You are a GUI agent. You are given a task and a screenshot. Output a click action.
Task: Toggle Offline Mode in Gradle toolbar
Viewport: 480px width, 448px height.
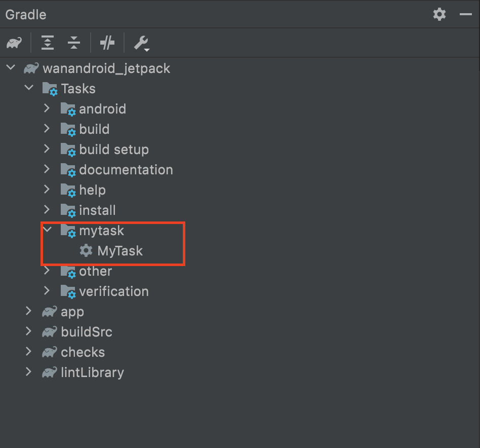pos(107,43)
